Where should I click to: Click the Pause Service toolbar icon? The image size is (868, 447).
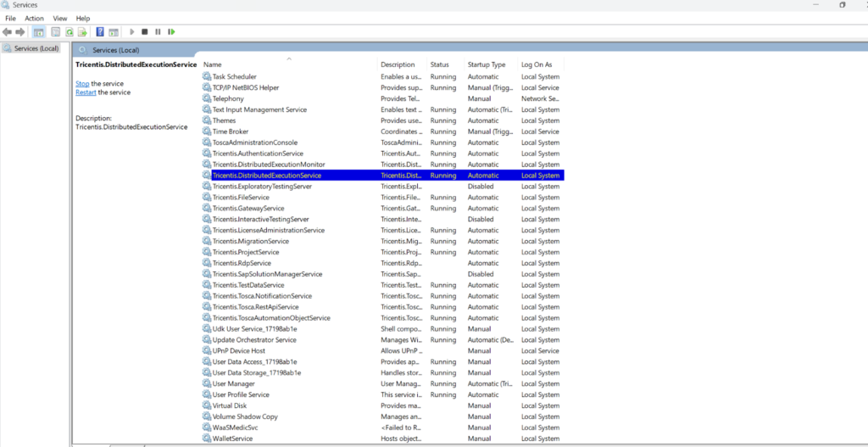(158, 32)
